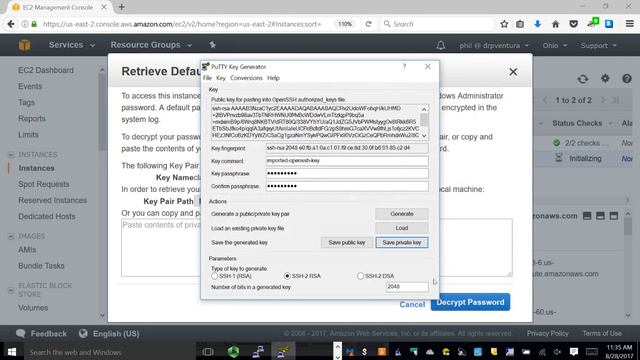Click the PuTTYgen question mark help icon
The width and height of the screenshot is (640, 360).
pos(404,67)
